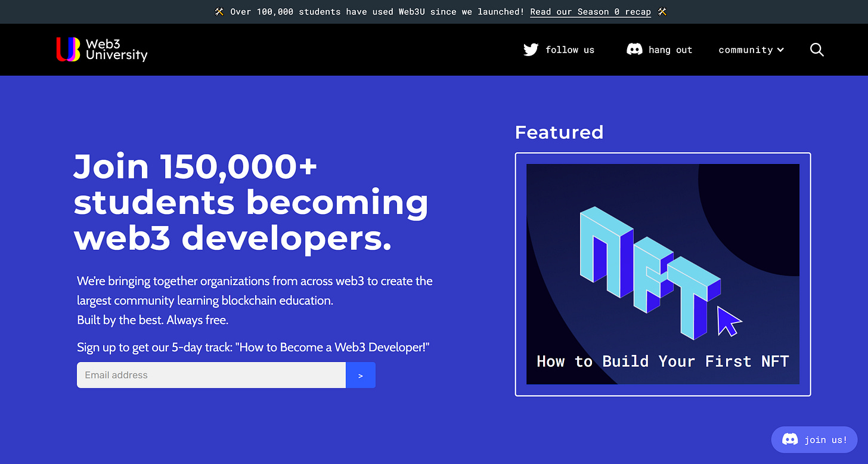Click the Featured heading

559,132
